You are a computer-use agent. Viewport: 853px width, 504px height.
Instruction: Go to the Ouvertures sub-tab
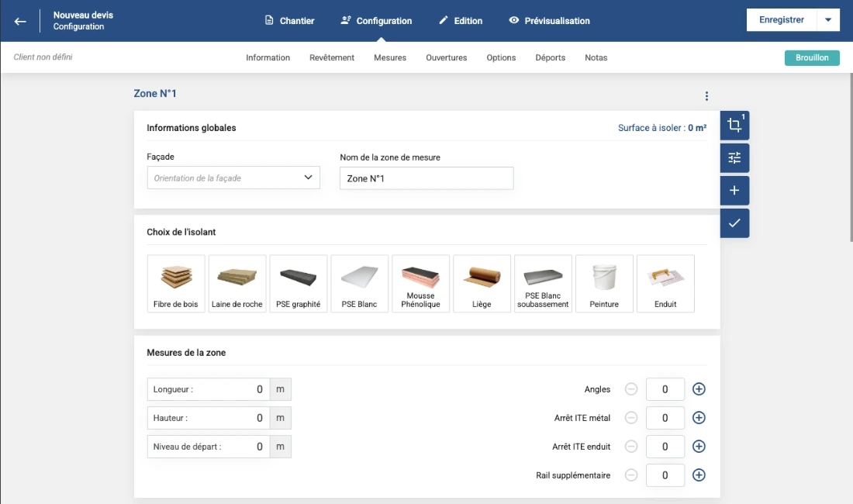(447, 57)
